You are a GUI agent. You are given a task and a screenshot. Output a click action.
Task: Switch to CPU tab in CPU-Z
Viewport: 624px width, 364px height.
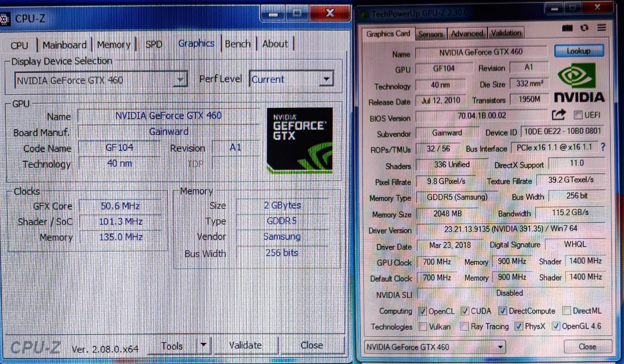coord(19,45)
